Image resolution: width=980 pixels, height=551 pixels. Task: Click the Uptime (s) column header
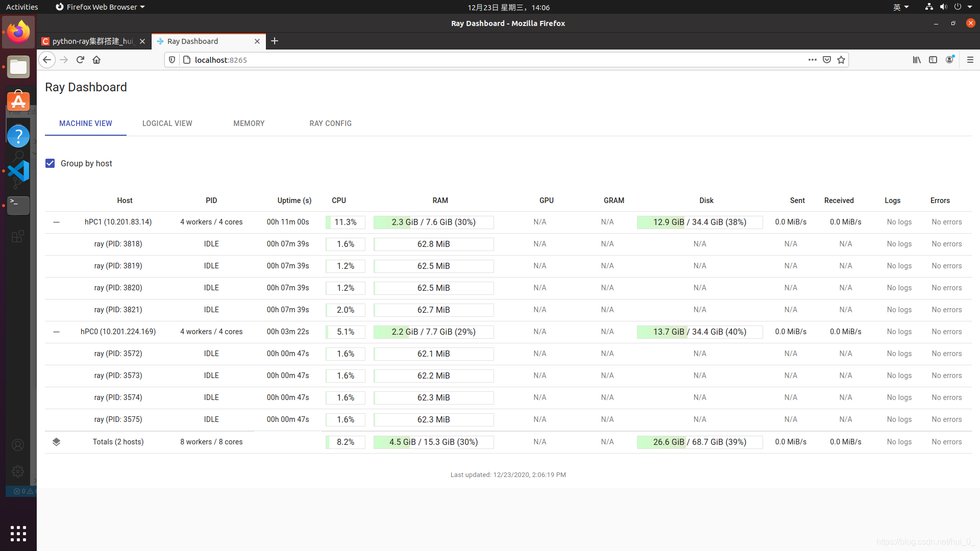(295, 201)
